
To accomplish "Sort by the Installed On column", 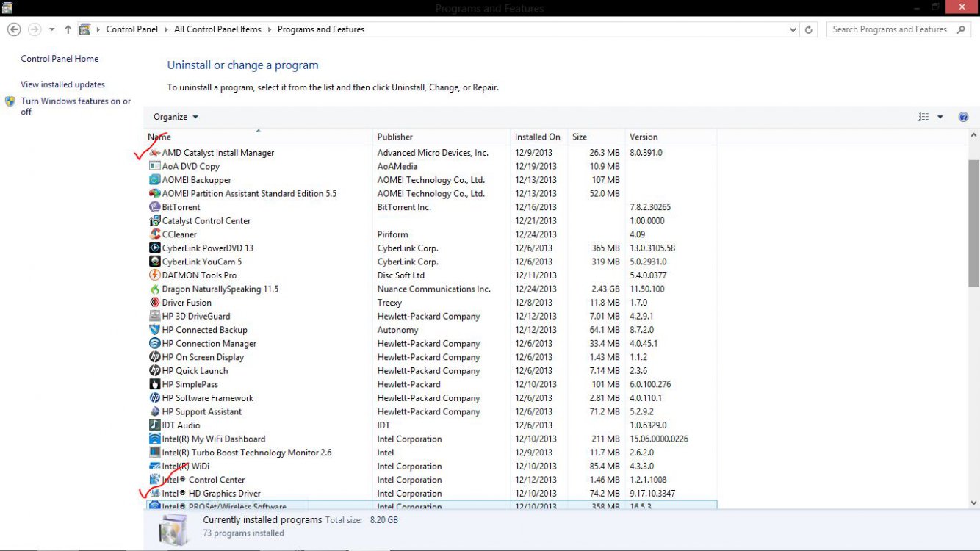I will point(539,137).
